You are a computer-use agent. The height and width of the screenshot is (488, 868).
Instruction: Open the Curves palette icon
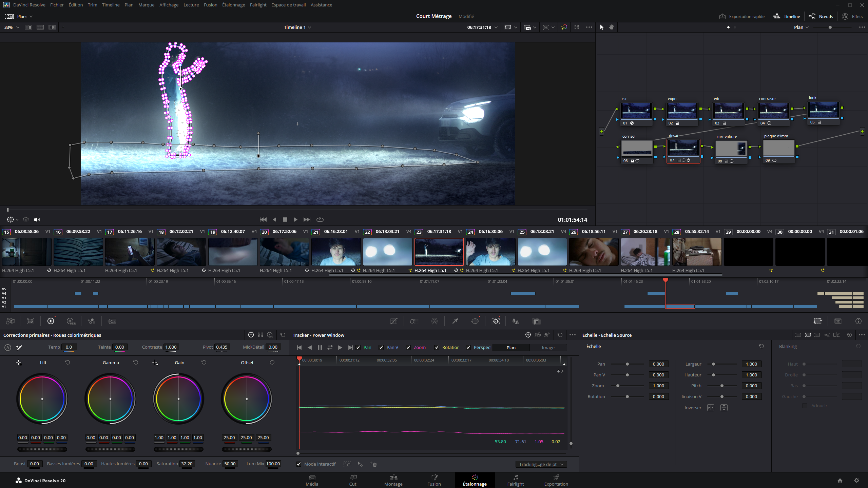[393, 321]
